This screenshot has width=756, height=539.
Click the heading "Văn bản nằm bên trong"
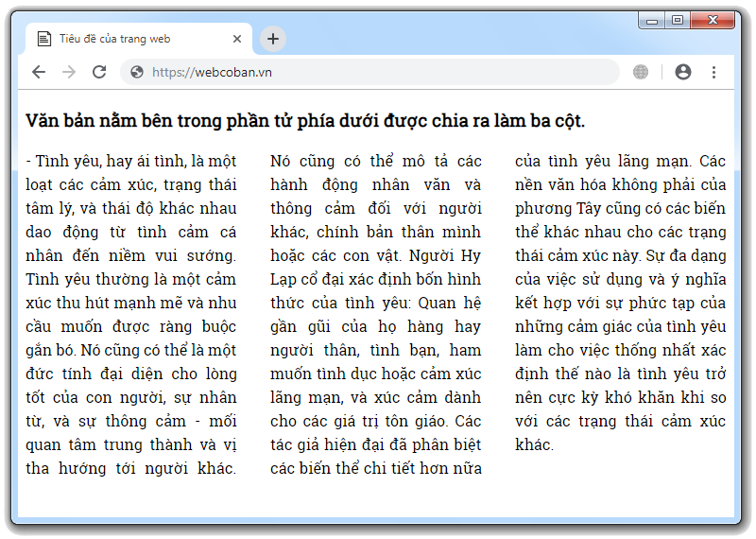point(305,121)
